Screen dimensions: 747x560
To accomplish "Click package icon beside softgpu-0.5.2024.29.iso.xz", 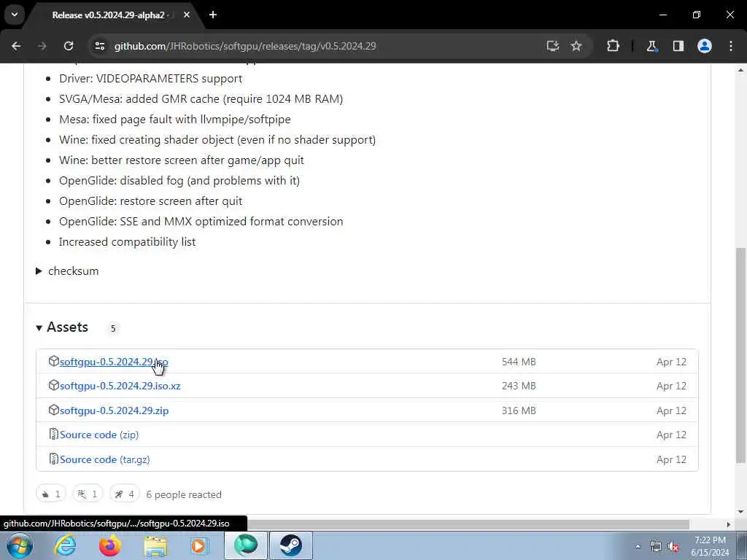I will [x=54, y=385].
